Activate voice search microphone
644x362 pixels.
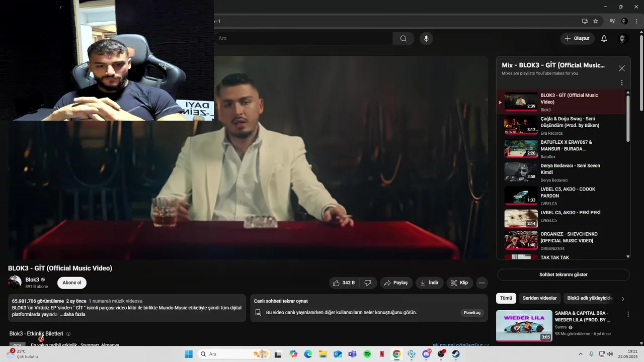click(x=426, y=38)
